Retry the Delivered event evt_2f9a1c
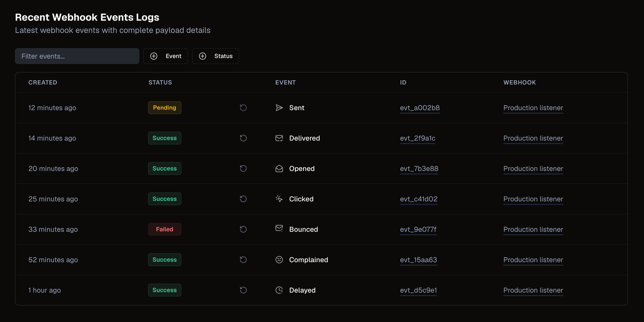 243,138
